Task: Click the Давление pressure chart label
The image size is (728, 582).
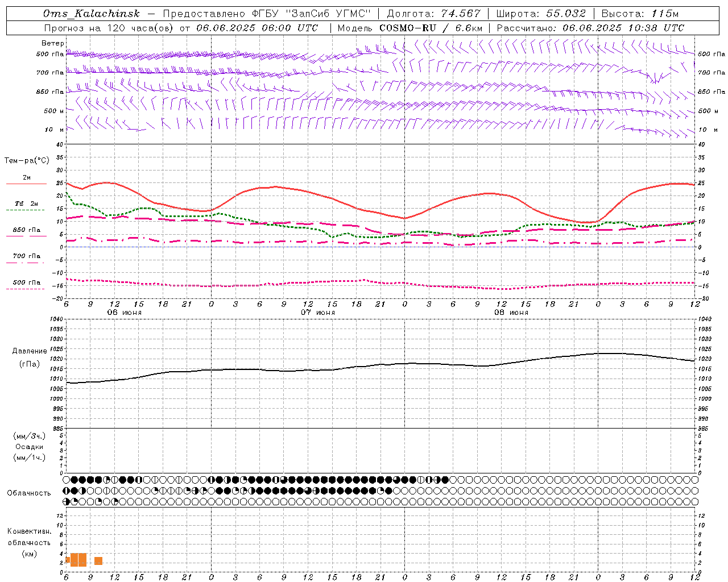Action: pos(30,351)
